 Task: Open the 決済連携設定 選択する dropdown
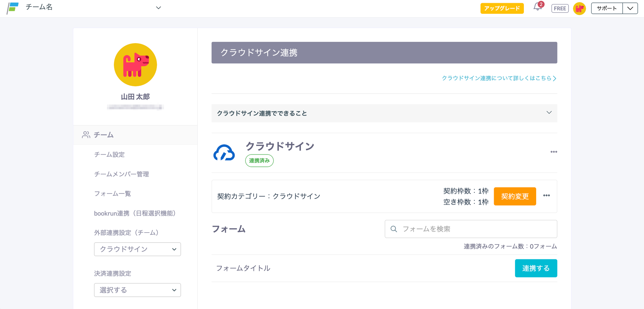click(137, 290)
